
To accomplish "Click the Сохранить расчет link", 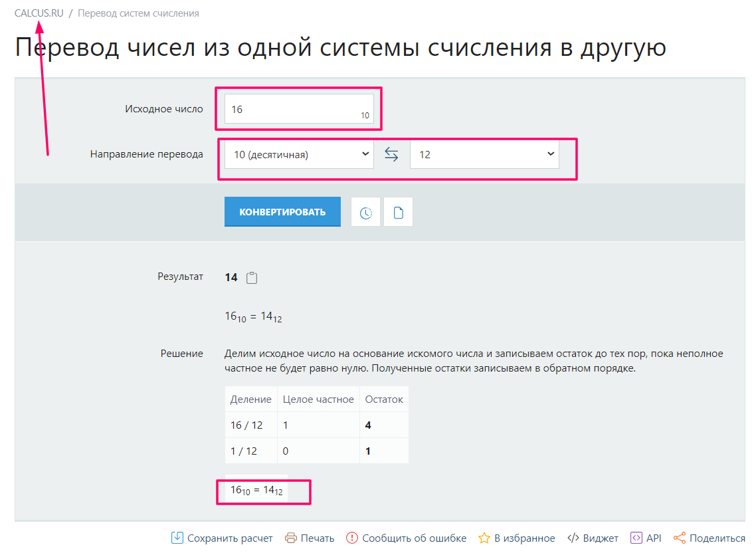I will (229, 538).
